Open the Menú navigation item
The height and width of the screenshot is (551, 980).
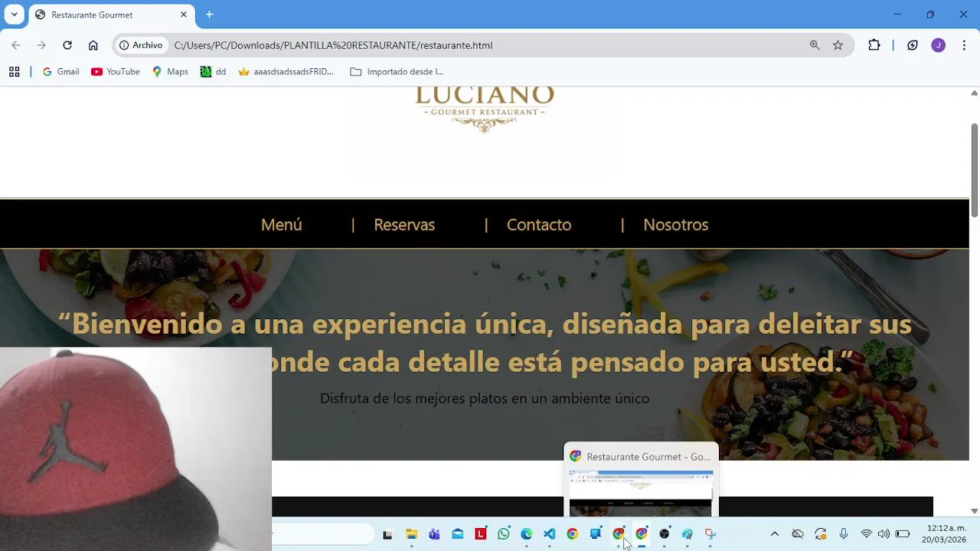282,224
